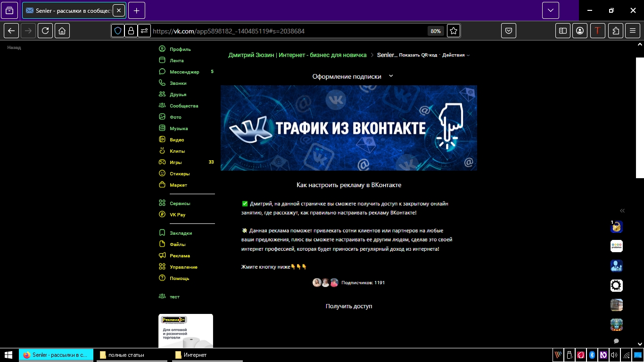Click the shield tracking protection icon
Viewport: 644px width, 362px height.
(x=118, y=31)
